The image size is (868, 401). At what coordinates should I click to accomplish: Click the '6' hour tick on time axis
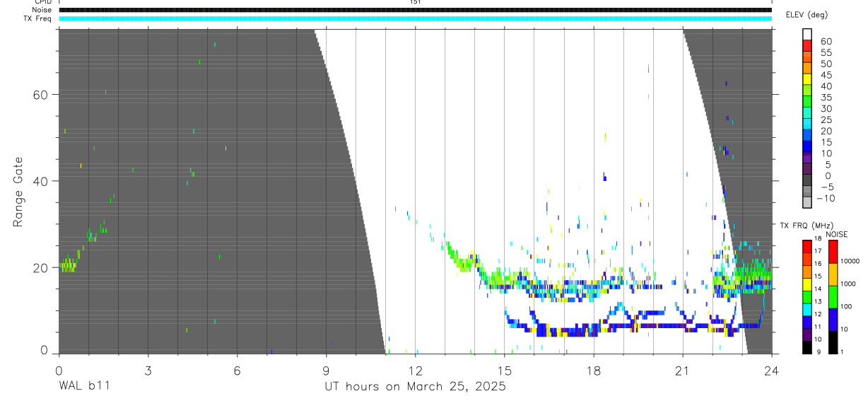237,370
